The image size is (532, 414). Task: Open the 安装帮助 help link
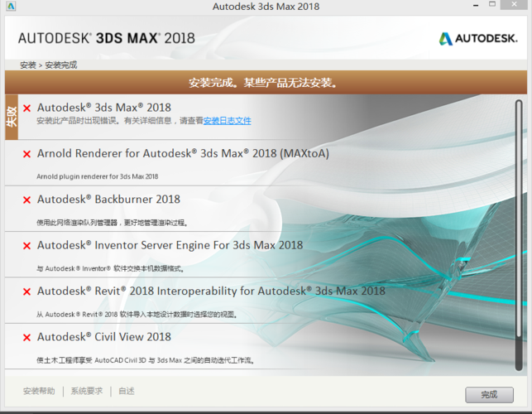point(39,391)
